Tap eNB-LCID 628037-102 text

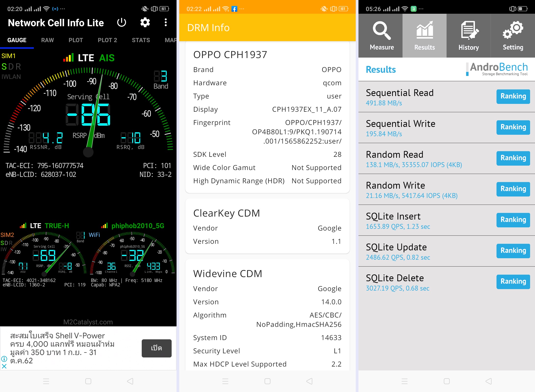coord(41,174)
